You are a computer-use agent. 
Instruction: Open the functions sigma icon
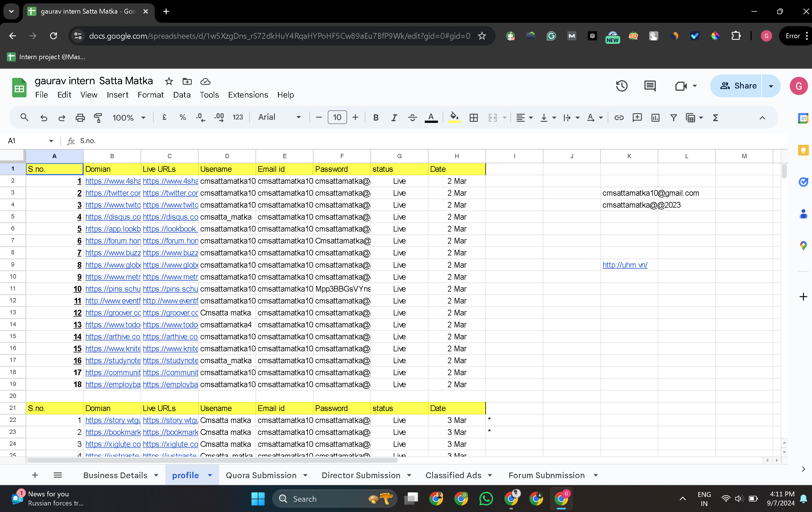[715, 118]
